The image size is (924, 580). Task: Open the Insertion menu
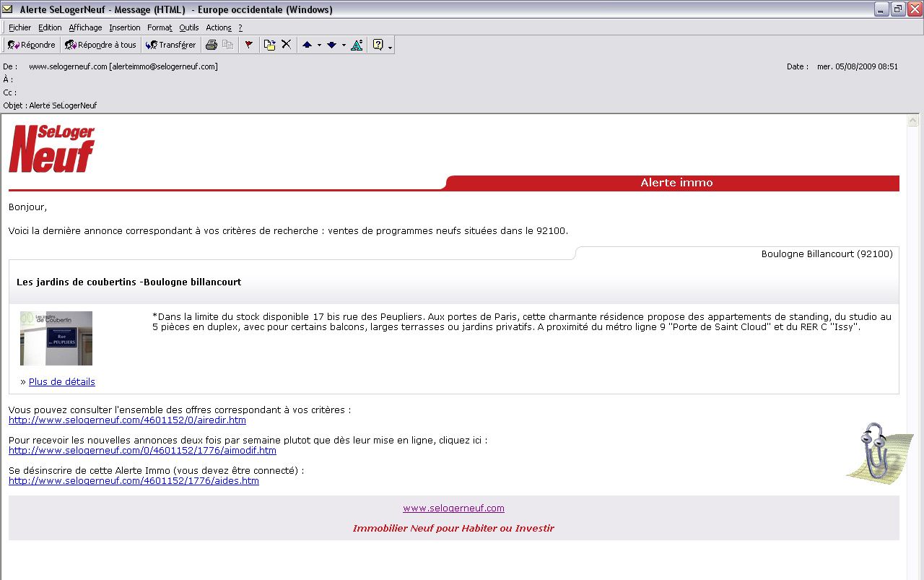(125, 27)
